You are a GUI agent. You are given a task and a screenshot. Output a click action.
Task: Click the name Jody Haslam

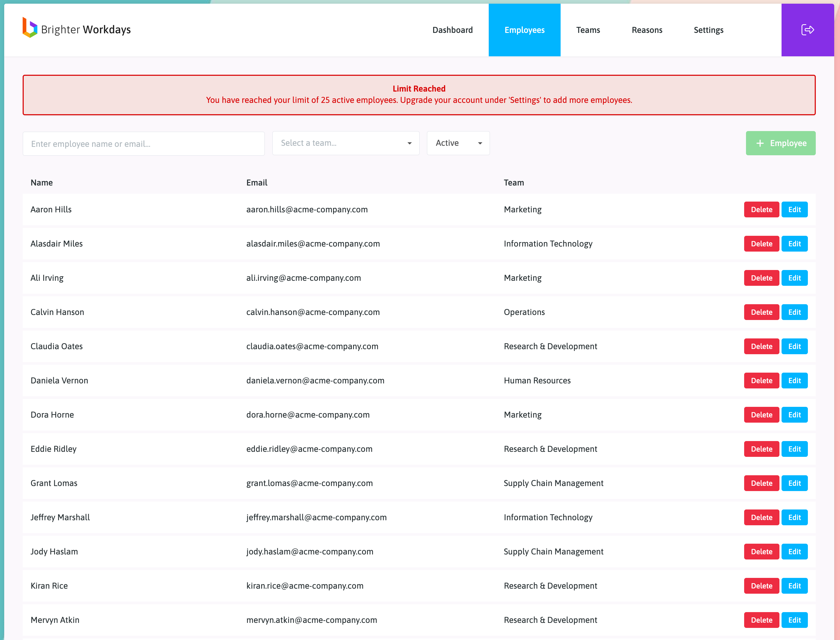coord(54,552)
